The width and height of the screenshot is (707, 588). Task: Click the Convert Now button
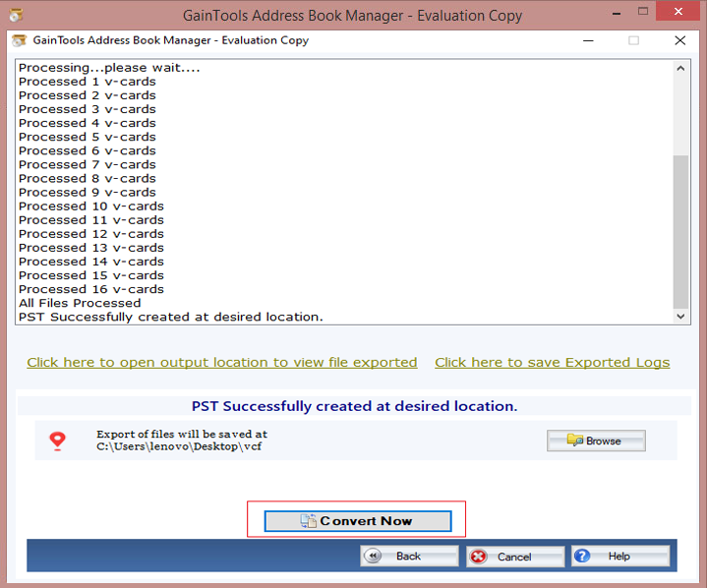pyautogui.click(x=358, y=521)
